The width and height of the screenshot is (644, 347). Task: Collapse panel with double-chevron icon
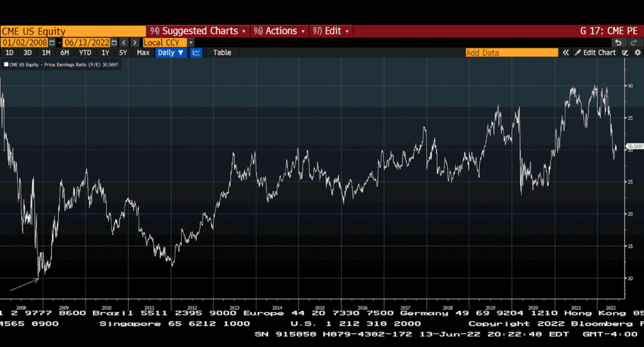(x=565, y=53)
